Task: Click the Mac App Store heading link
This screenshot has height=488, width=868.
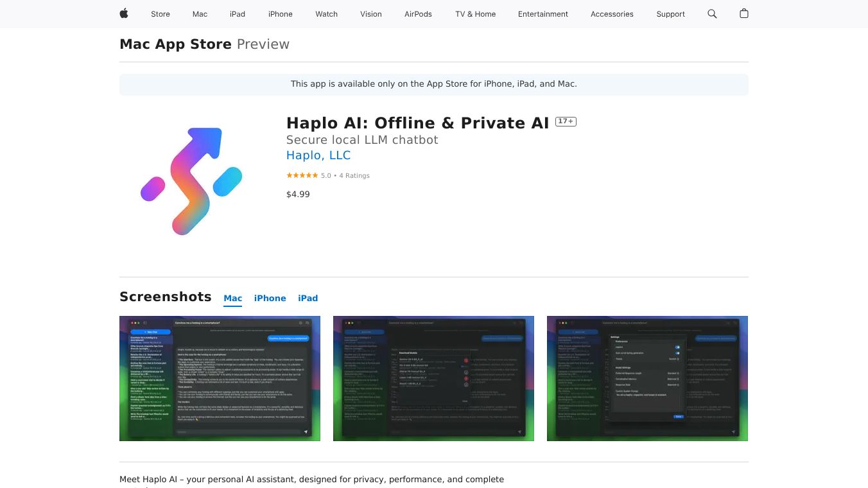Action: point(175,44)
